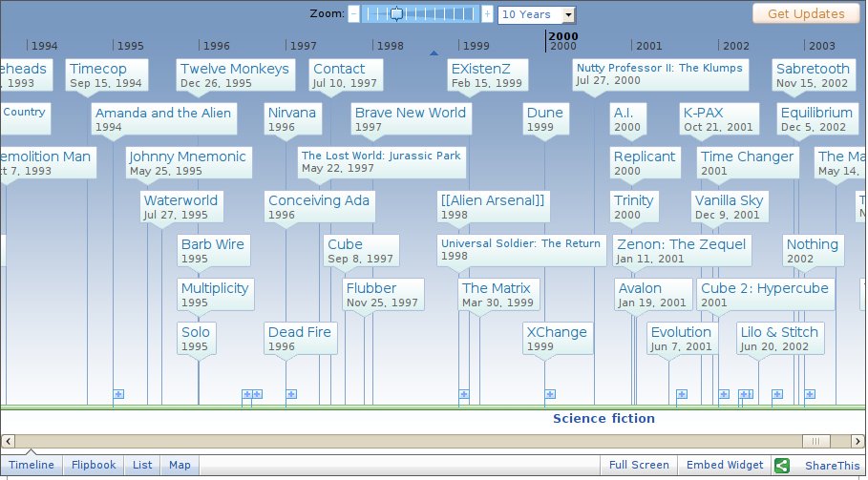Click the scrollbar right arrow
The height and width of the screenshot is (480, 868).
point(857,441)
